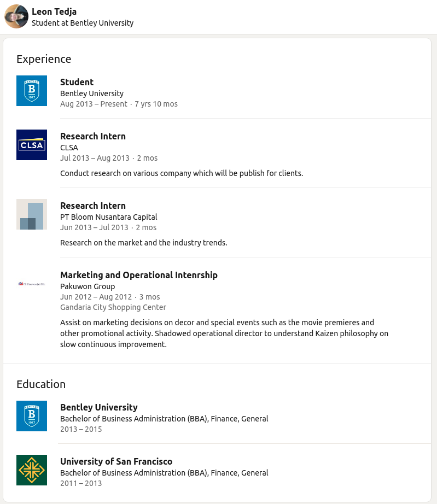Click the Bentley University logo beside the Student role
The image size is (437, 504).
(x=32, y=91)
